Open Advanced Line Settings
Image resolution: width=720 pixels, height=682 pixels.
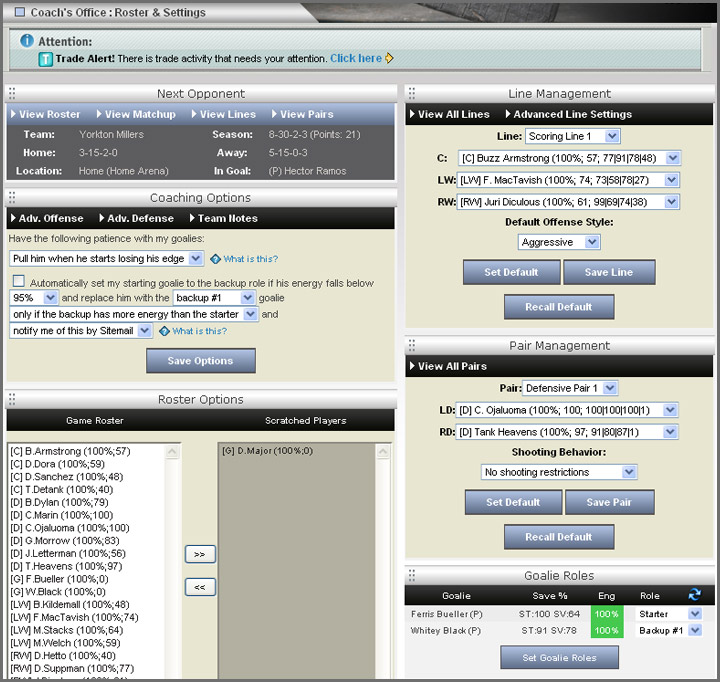coord(573,114)
